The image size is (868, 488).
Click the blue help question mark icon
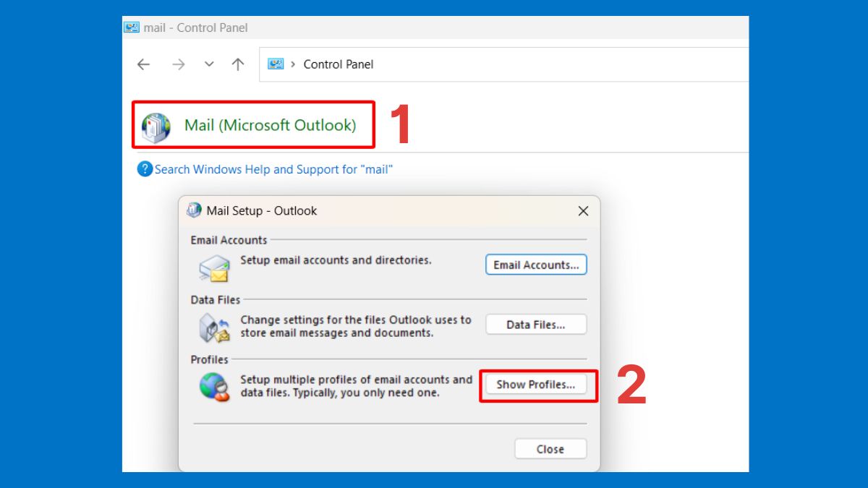145,169
